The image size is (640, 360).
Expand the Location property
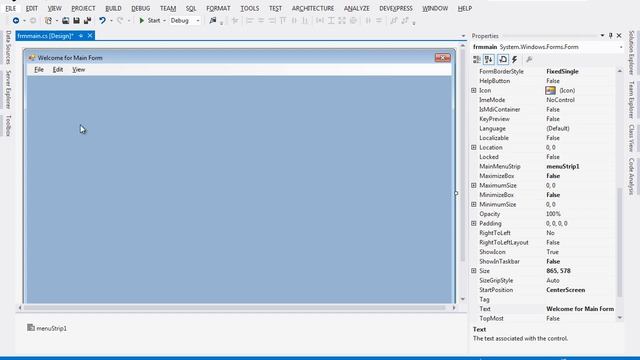[x=474, y=147]
